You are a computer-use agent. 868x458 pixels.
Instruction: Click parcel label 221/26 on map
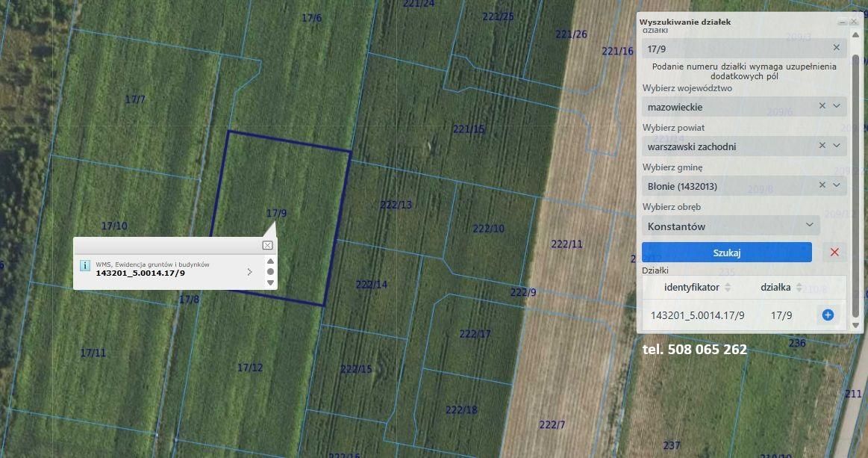tap(571, 34)
